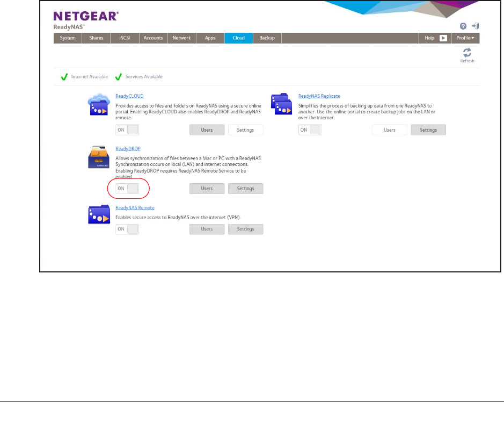The width and height of the screenshot is (504, 439).
Task: Click the green check beside Services Available
Action: click(x=118, y=77)
